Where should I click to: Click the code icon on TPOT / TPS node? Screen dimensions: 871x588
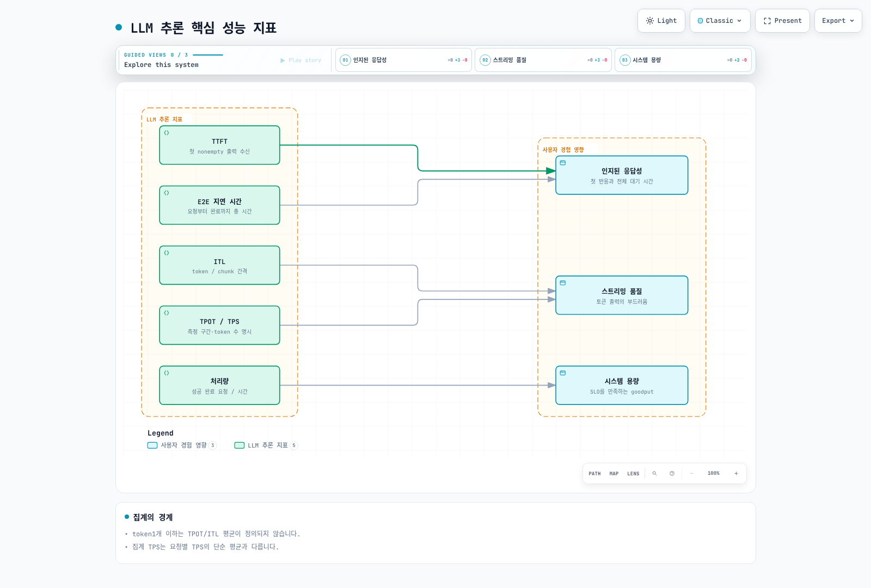[x=167, y=313]
